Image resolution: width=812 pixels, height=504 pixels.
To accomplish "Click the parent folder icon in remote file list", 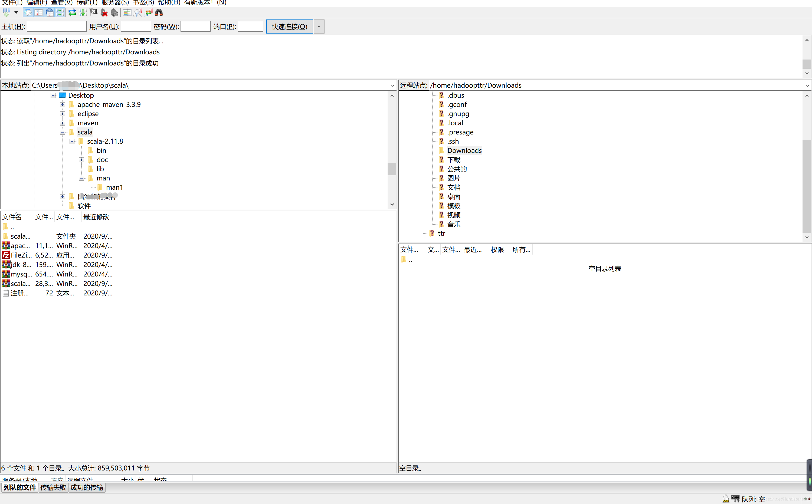I will (404, 259).
